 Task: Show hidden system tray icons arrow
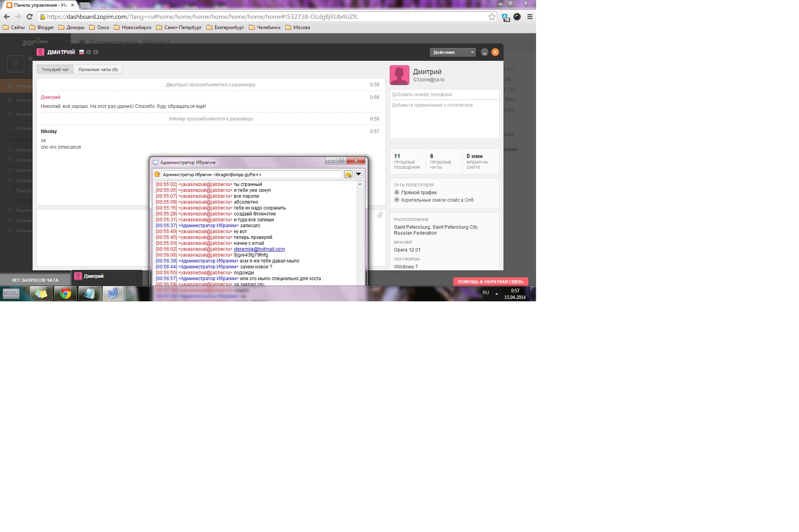[x=496, y=293]
